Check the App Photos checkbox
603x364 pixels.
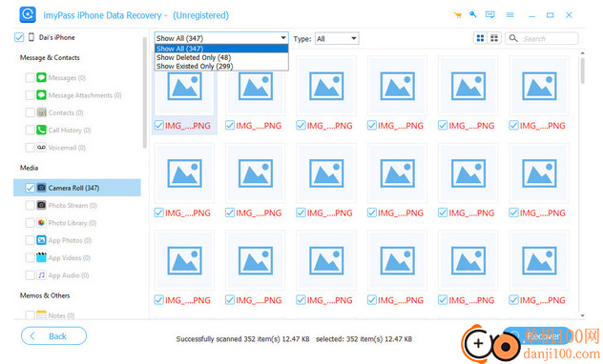pos(30,240)
